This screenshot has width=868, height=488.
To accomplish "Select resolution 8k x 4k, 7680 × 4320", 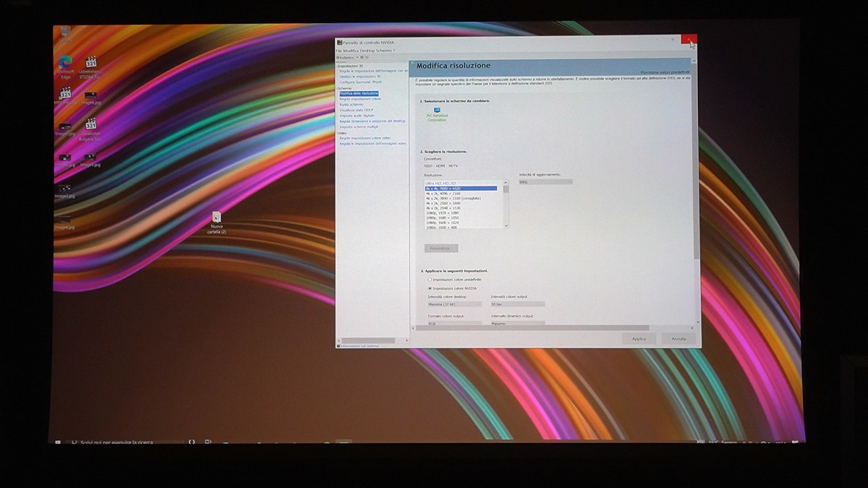I will pos(461,189).
